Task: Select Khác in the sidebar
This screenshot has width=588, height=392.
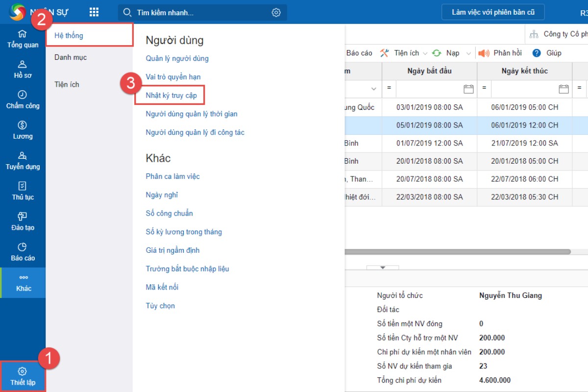Action: click(23, 283)
